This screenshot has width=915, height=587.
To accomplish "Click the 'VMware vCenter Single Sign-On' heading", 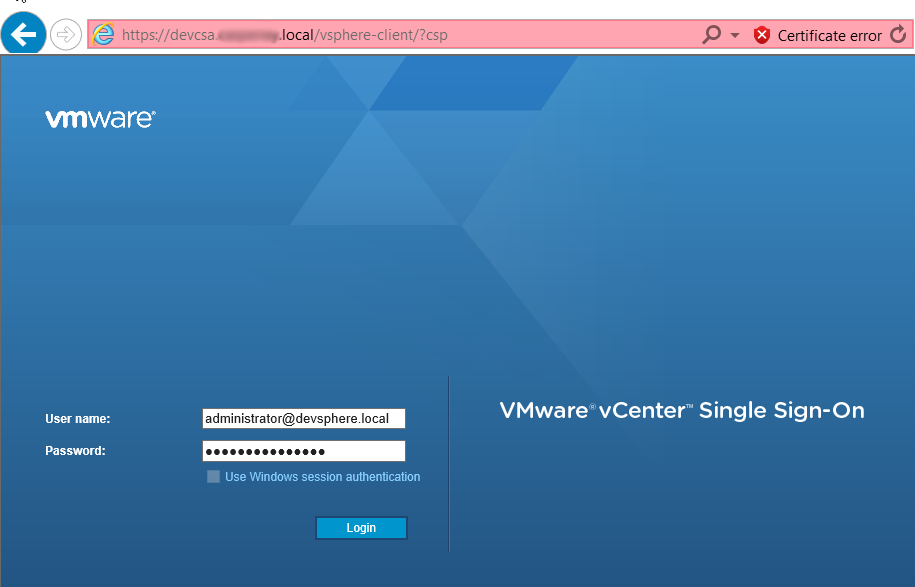I will point(681,410).
